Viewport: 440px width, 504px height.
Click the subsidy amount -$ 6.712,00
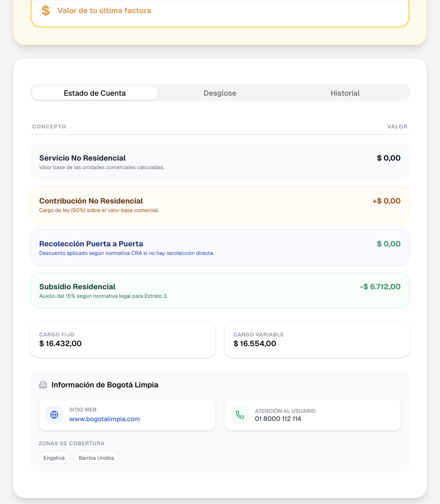380,287
